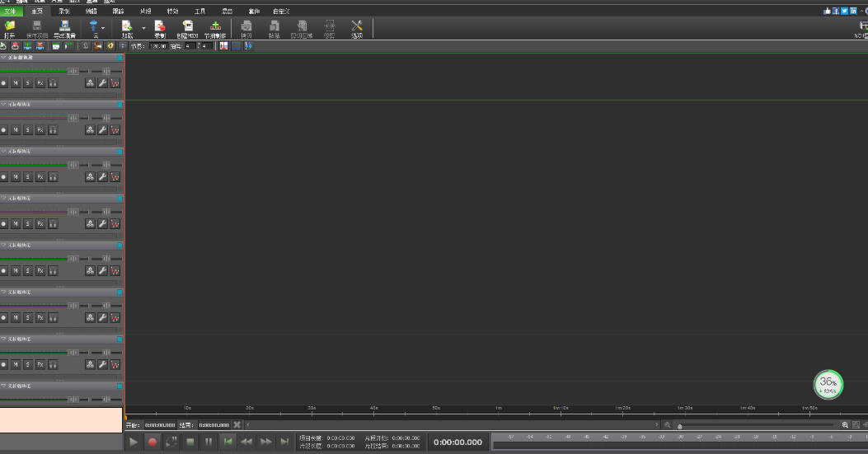Collapse the fourth track header triangle
Viewport: 868px width, 454px height.
point(3,199)
